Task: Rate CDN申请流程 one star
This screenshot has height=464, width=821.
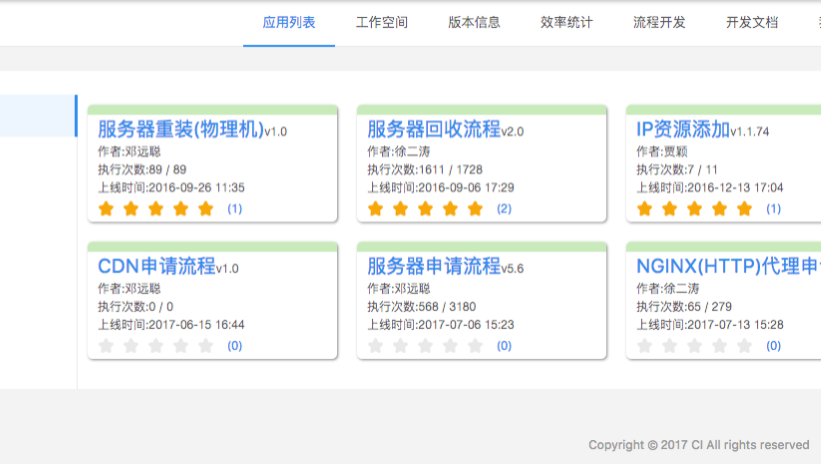Action: click(106, 346)
